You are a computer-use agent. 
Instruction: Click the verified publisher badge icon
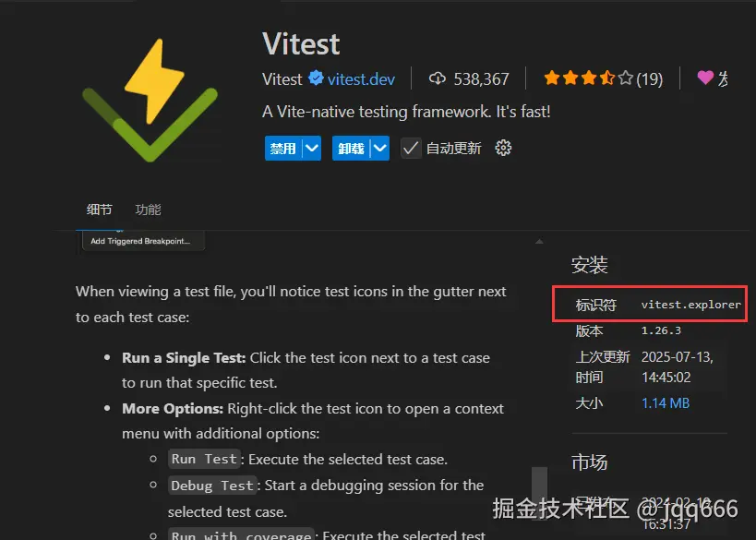317,78
